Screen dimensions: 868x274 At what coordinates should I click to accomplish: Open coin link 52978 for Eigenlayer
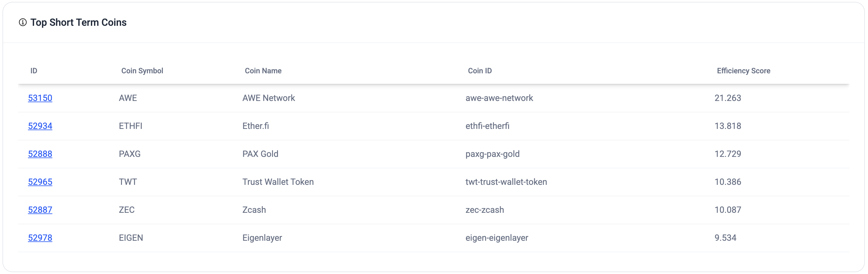40,238
